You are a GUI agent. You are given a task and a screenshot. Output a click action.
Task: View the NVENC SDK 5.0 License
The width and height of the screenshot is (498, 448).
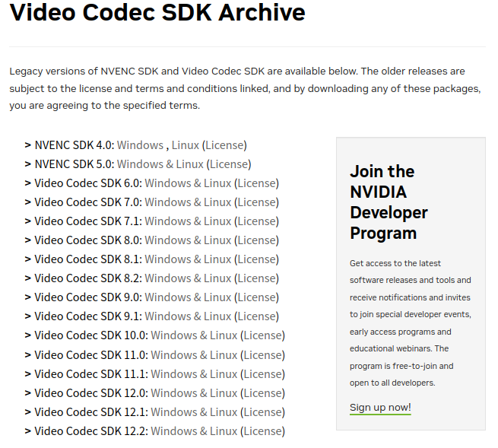click(x=229, y=164)
